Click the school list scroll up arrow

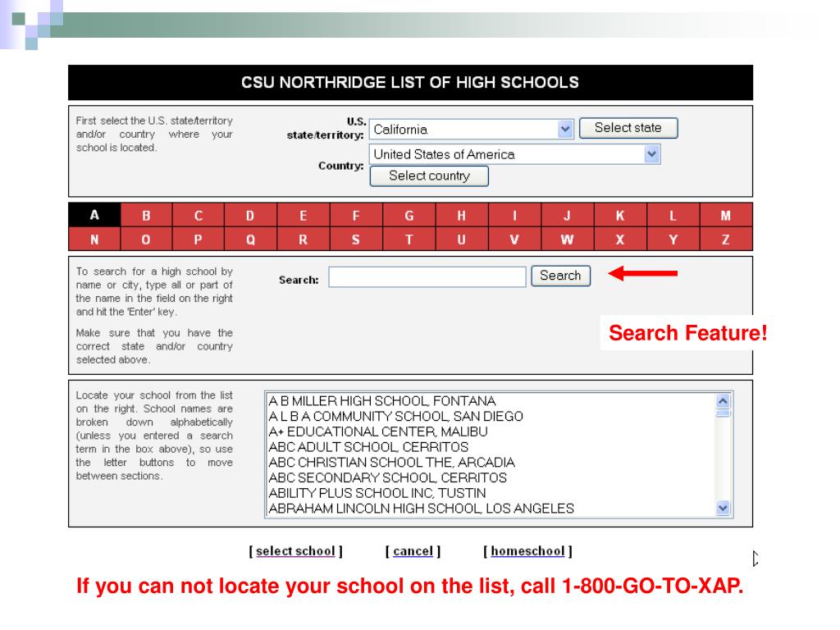[723, 400]
